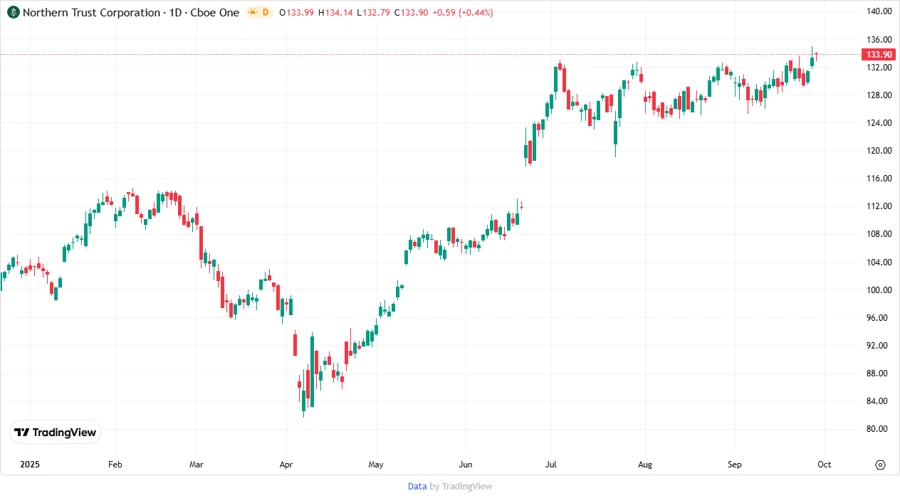Click the Apr time axis label
This screenshot has width=900, height=498.
[286, 465]
